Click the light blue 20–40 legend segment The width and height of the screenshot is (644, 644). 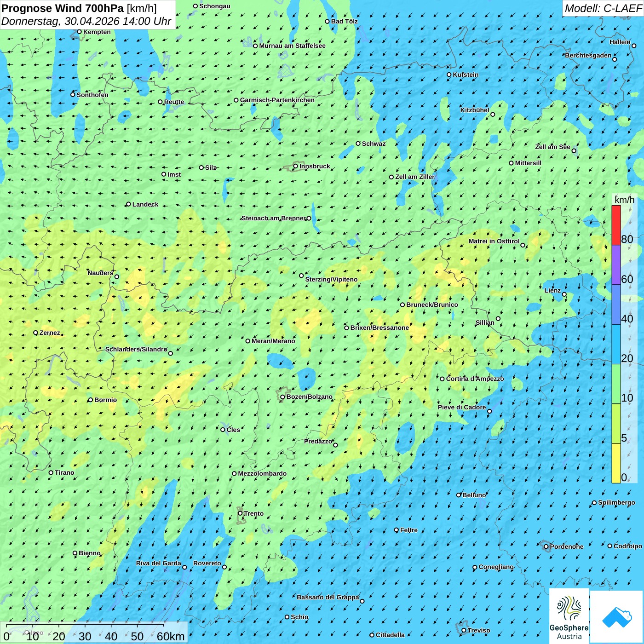pyautogui.click(x=616, y=344)
